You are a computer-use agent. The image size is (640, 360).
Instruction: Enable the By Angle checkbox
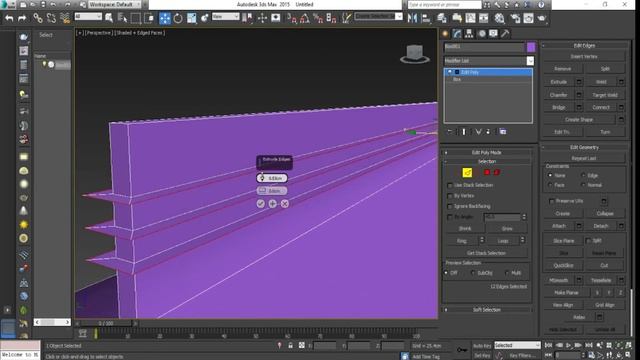[x=450, y=217]
